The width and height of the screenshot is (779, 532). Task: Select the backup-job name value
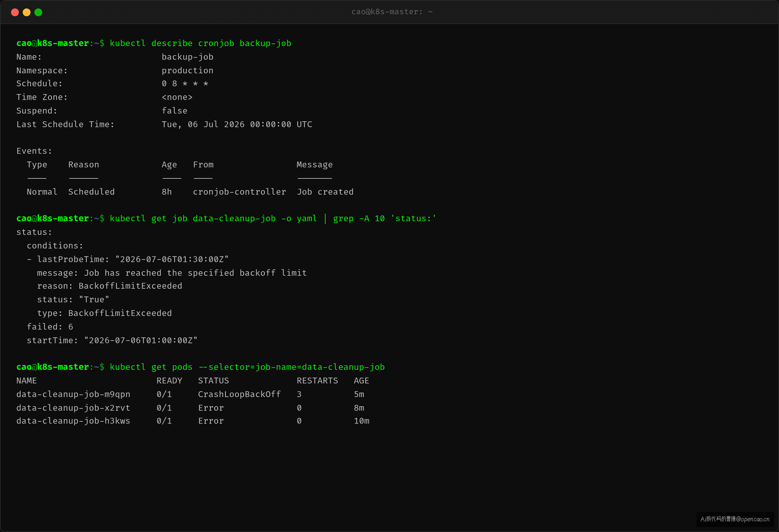click(187, 57)
